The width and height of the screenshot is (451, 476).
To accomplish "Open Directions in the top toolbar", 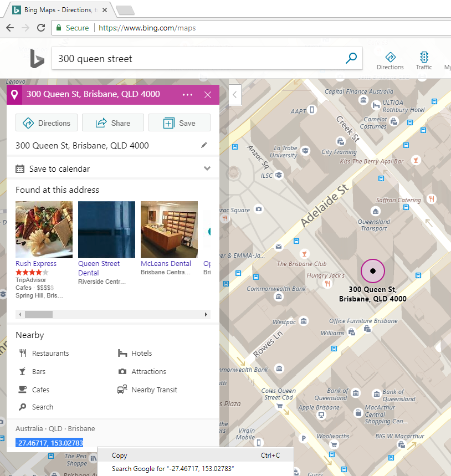I will point(390,61).
